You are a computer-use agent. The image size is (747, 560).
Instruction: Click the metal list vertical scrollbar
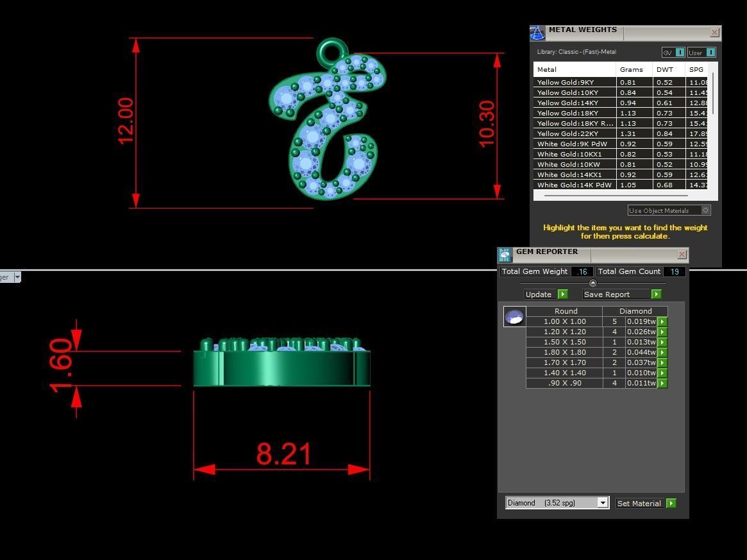point(713,94)
